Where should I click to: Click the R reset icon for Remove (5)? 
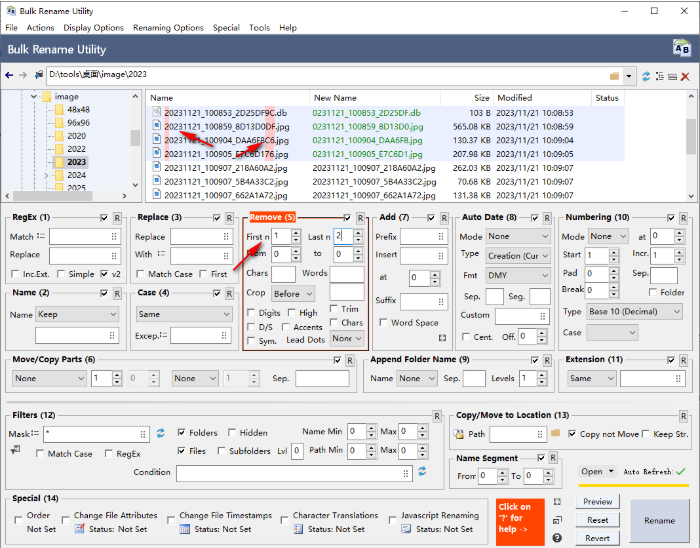pos(360,218)
